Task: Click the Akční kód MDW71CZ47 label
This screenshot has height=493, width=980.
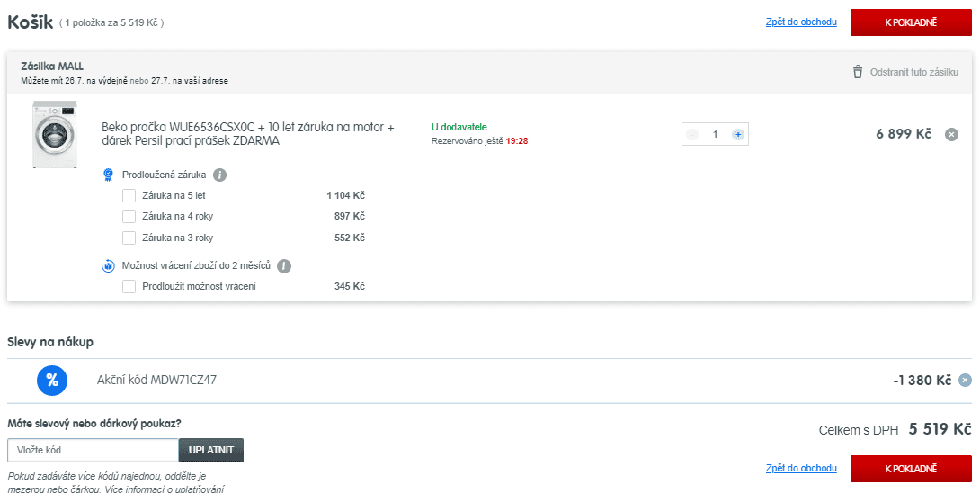Action: point(156,380)
